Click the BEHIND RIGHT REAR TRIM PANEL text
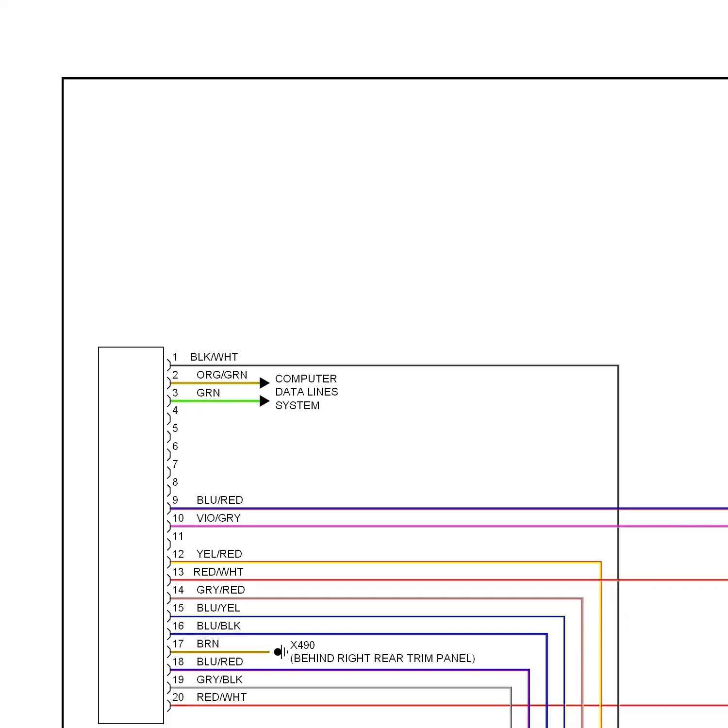This screenshot has width=728, height=728. (x=382, y=659)
